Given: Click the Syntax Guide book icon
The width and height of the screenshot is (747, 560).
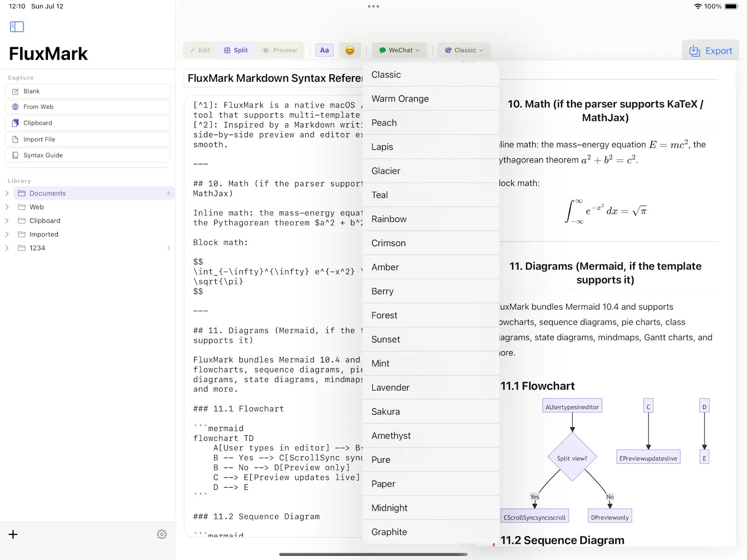Looking at the screenshot, I should [15, 155].
